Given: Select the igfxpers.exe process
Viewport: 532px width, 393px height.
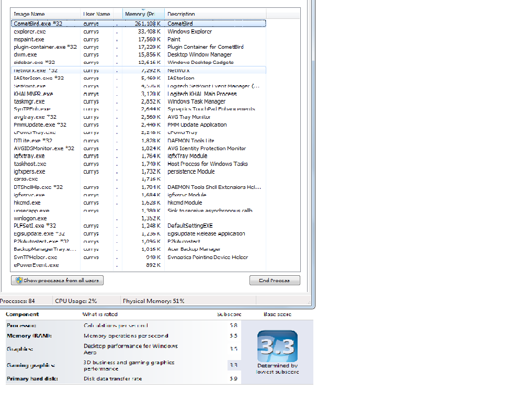Looking at the screenshot, I should click(x=139, y=172).
